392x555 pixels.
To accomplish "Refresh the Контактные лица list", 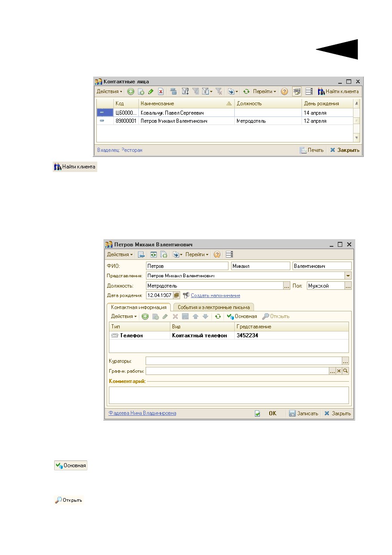I will tap(246, 91).
